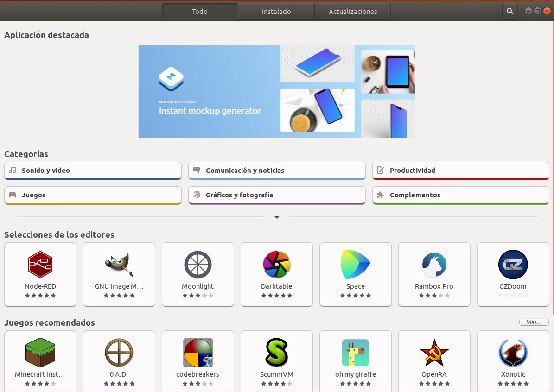Click the 0 A.D. star rating
This screenshot has width=554, height=392.
pos(119,384)
